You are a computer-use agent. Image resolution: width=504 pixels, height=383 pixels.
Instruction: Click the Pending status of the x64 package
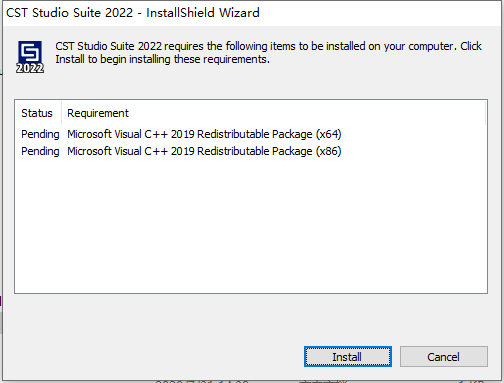(40, 134)
